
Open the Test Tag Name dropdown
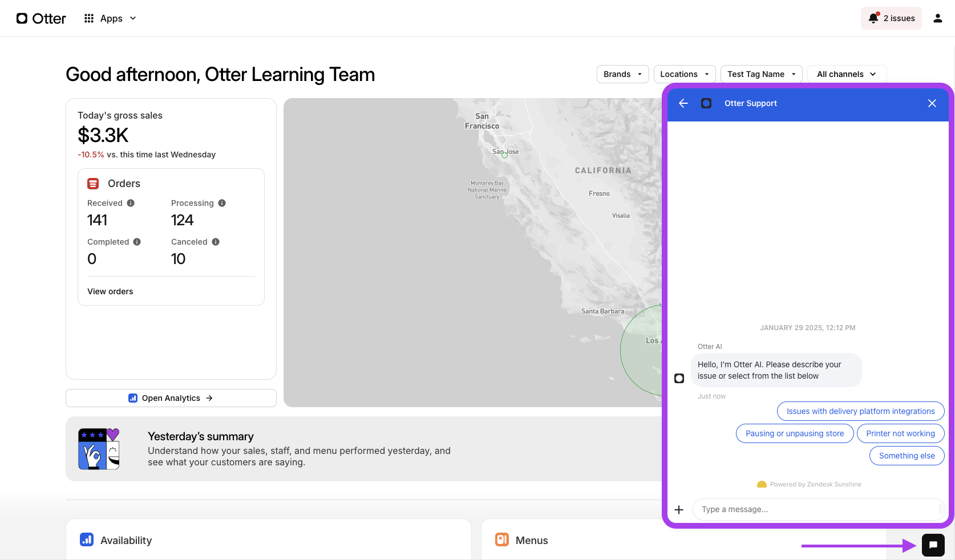pos(761,74)
